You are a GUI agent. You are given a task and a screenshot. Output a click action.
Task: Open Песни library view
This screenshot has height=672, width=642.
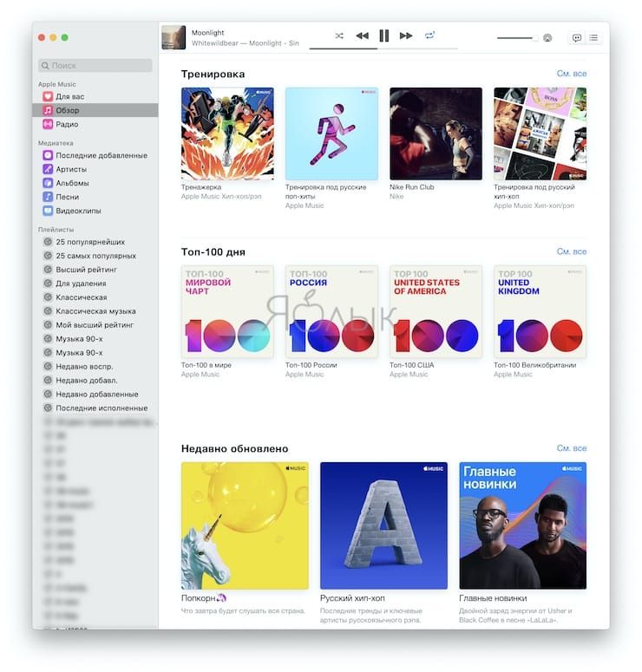[x=95, y=197]
